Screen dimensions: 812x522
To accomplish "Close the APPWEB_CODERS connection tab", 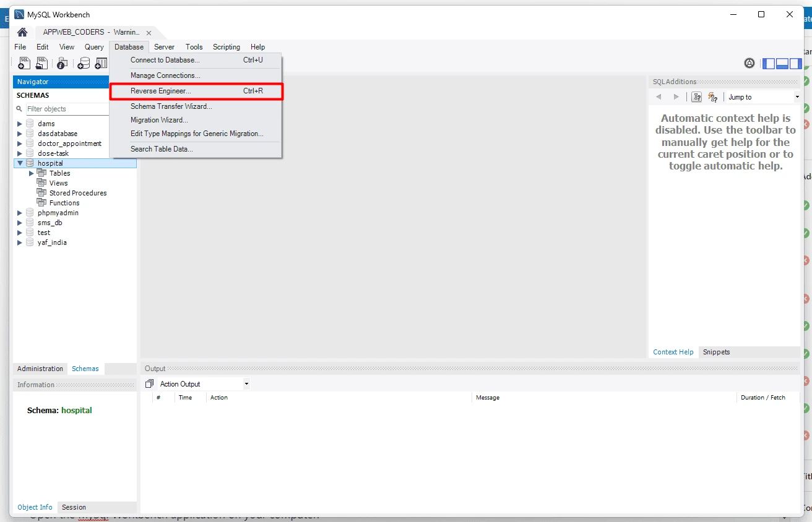I will click(149, 33).
